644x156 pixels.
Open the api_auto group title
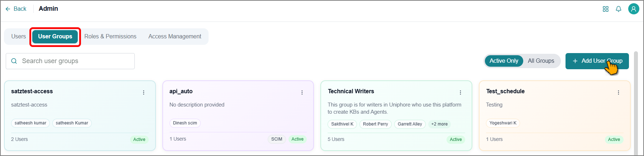point(181,91)
